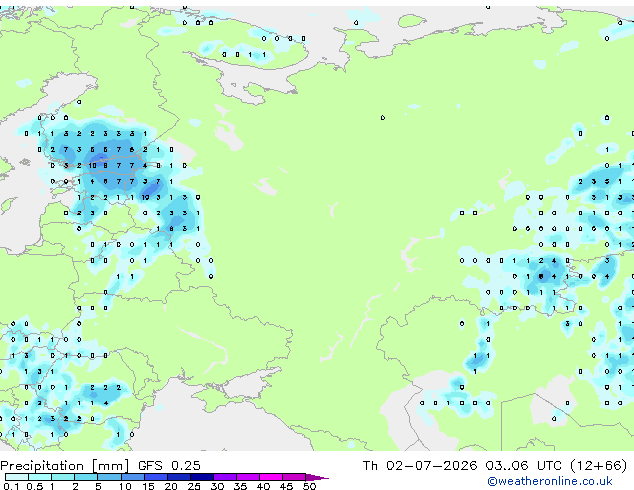Click the '03..06 UTC' time text
634x490 pixels.
coord(524,466)
